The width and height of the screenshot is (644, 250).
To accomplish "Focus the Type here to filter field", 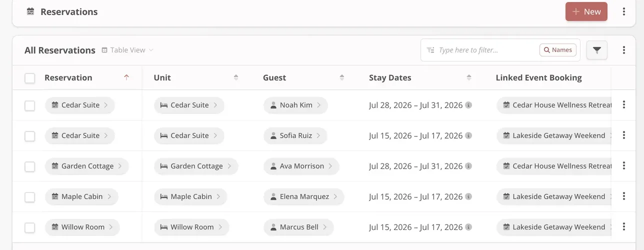I will 480,50.
